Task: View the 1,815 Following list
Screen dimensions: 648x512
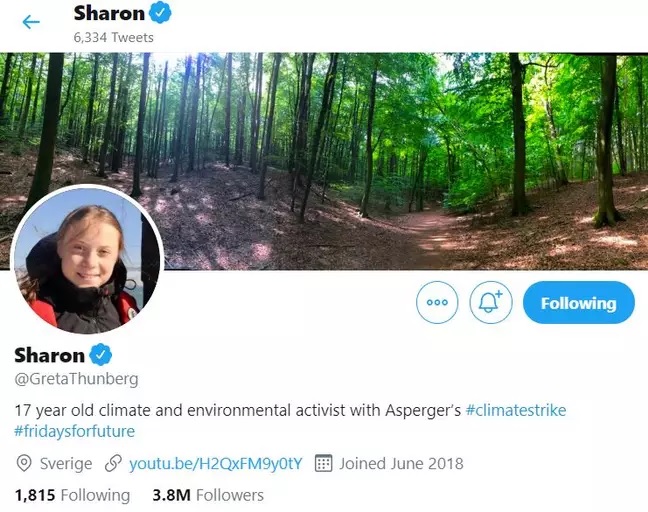Action: pos(72,495)
